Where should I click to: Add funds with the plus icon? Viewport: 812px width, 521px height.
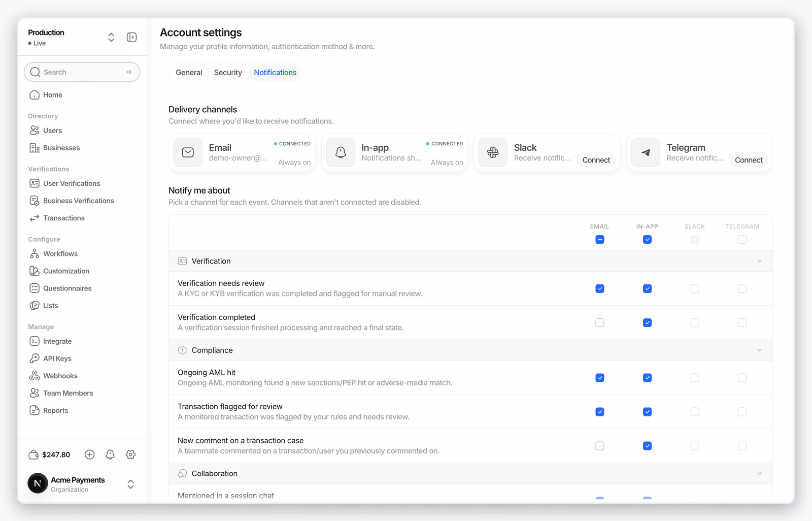coord(89,454)
